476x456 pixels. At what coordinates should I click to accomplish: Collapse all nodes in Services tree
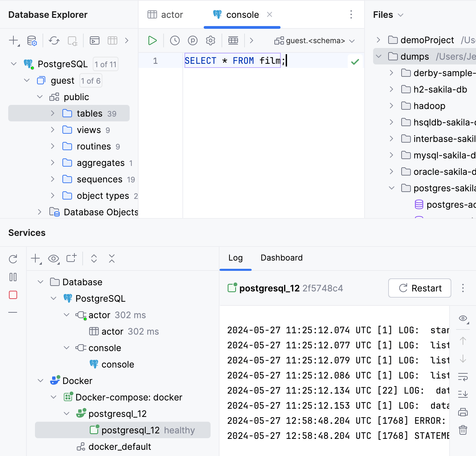pyautogui.click(x=112, y=259)
